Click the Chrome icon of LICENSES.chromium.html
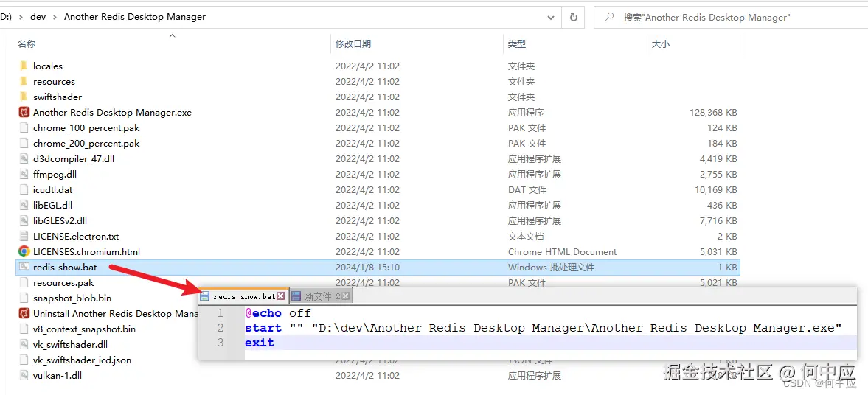The image size is (868, 395). 24,252
